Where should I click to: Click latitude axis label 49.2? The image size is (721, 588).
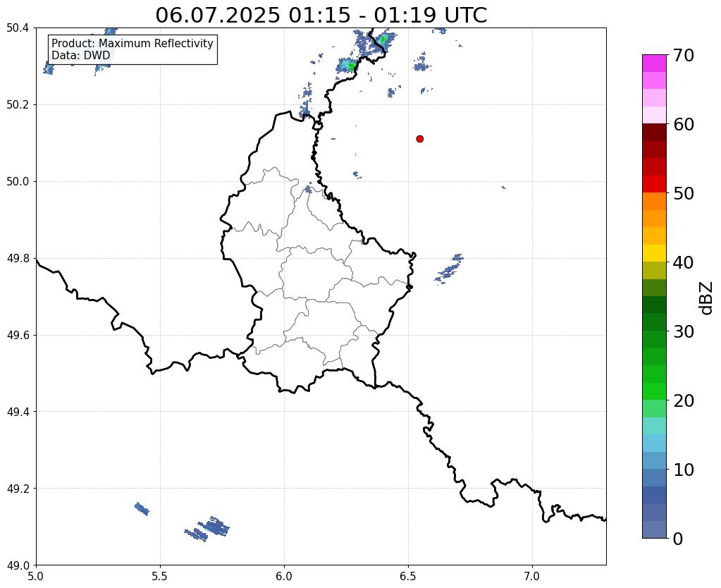point(18,488)
